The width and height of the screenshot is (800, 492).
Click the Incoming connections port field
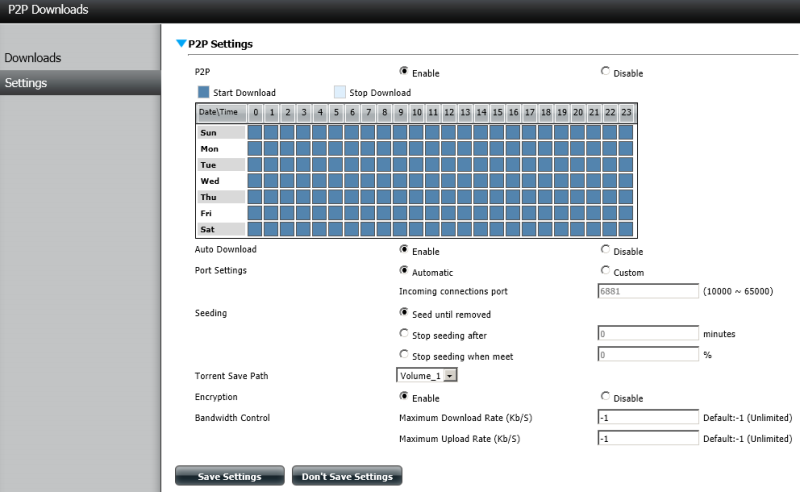point(648,291)
